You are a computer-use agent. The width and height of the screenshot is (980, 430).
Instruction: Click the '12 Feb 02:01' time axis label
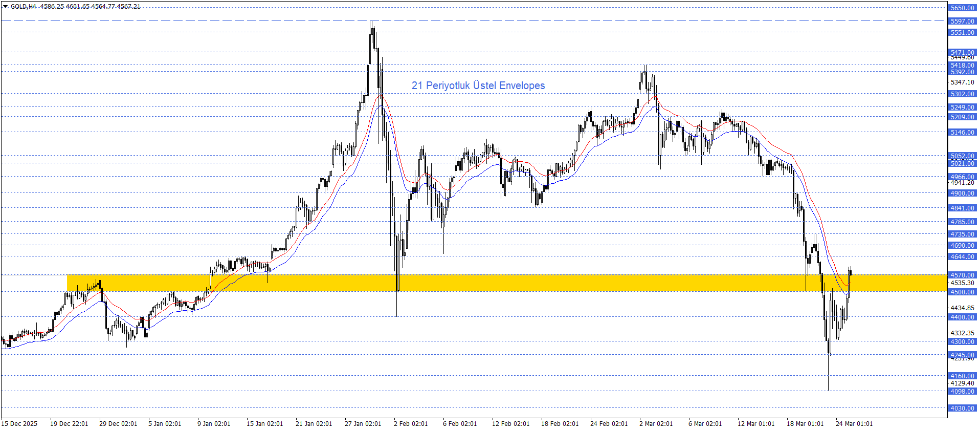tap(510, 424)
